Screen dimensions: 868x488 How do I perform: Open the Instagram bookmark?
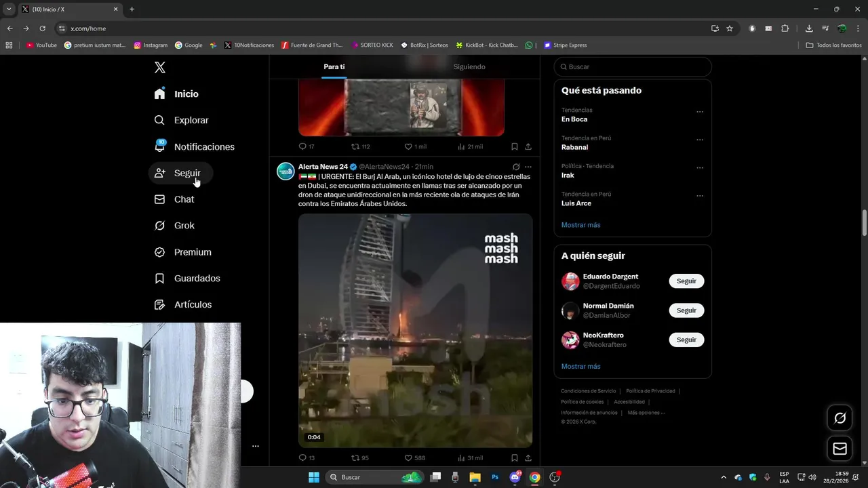pyautogui.click(x=151, y=45)
